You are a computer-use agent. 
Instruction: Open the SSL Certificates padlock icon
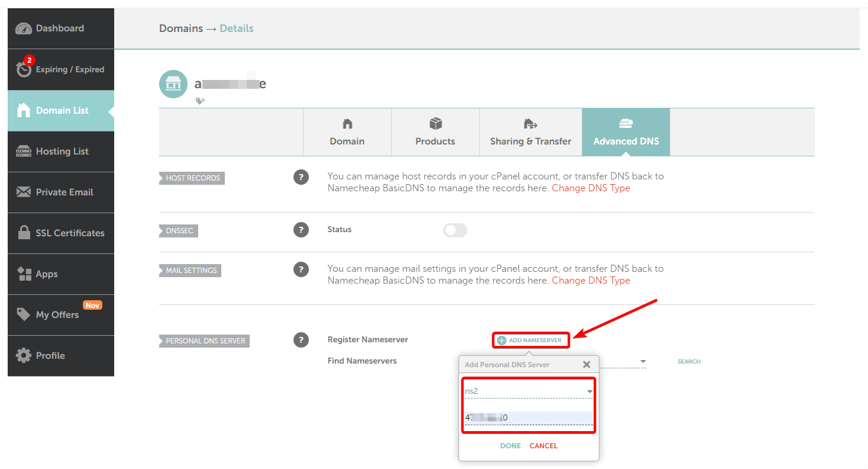pyautogui.click(x=24, y=233)
